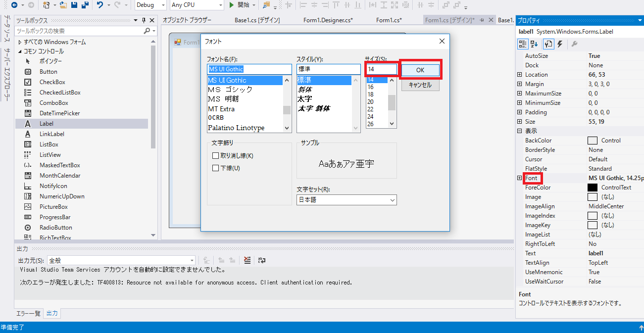This screenshot has height=333, width=644.
Task: Enable the 下線(U) underline checkbox
Action: 215,169
